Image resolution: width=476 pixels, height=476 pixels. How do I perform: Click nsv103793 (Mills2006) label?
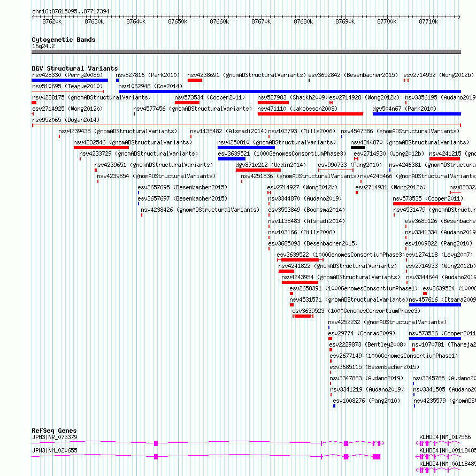point(302,131)
